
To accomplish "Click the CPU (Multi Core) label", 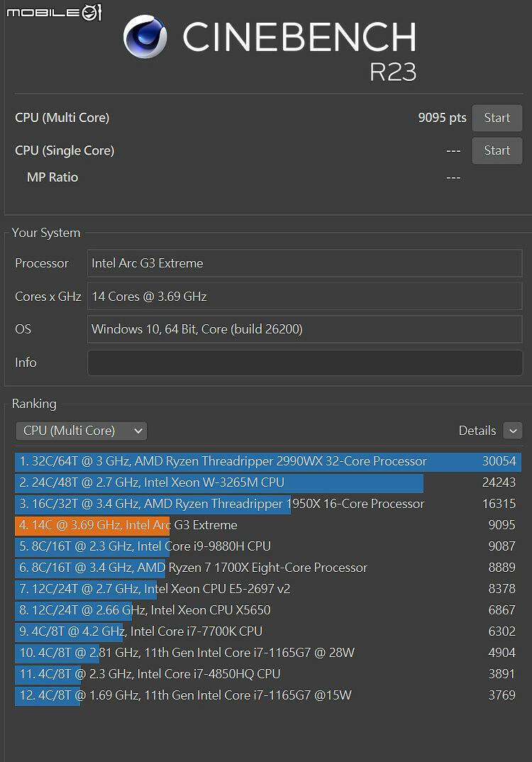I will coord(62,118).
